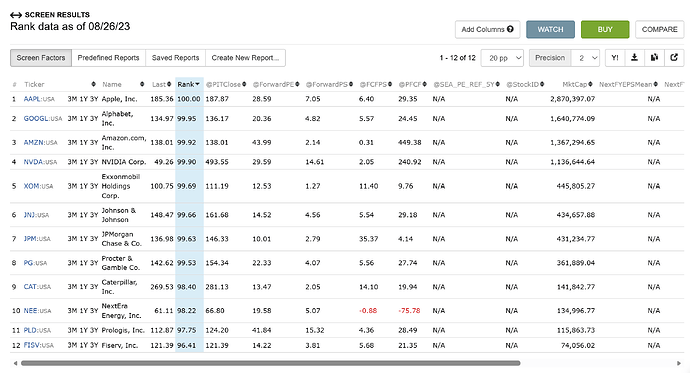Viewport: 690px width, 373px height.
Task: Click the Rank column header text
Action: click(185, 84)
